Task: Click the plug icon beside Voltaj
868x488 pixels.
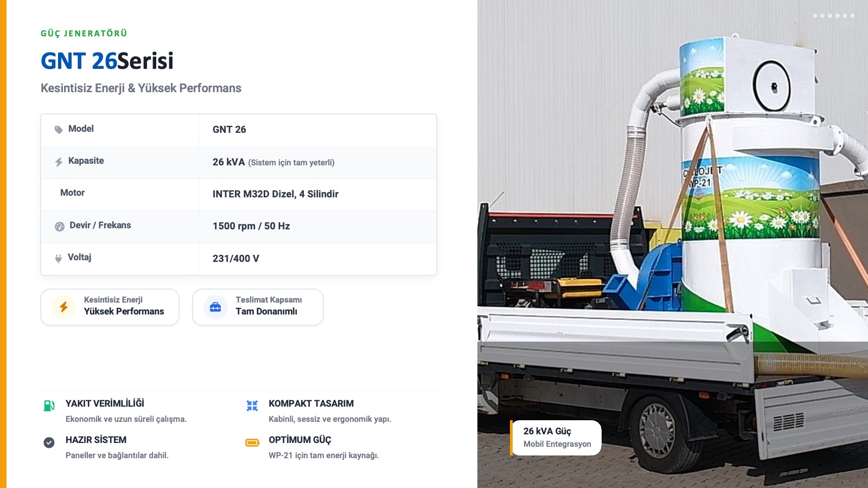Action: pyautogui.click(x=59, y=259)
